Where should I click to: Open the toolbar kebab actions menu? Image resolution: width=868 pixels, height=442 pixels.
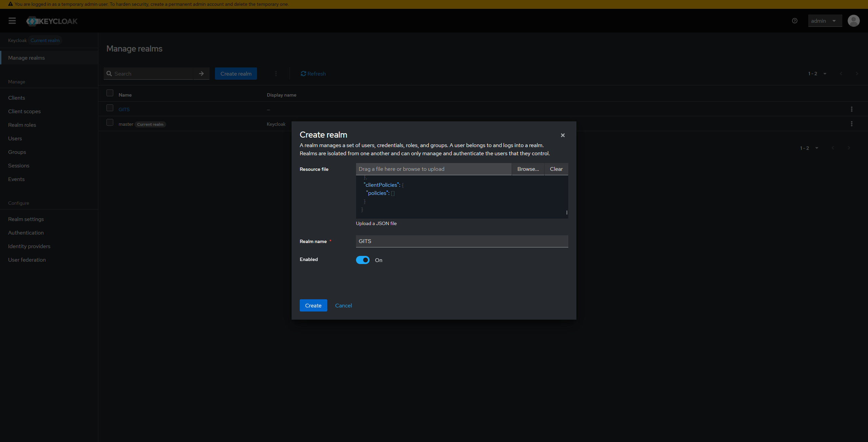pos(276,74)
